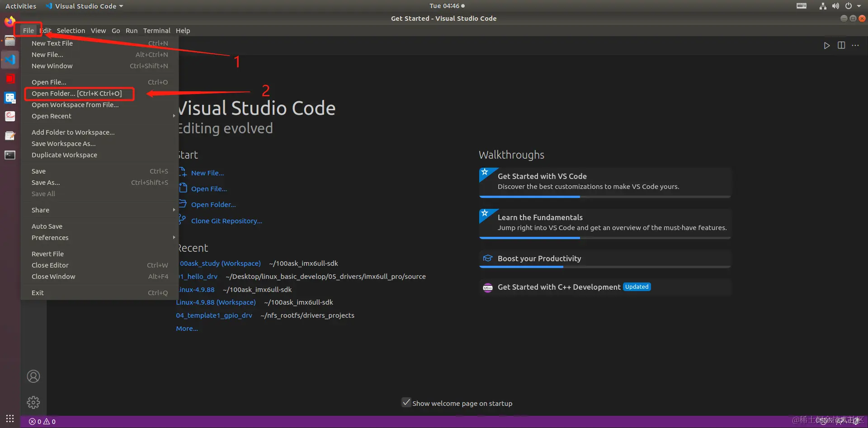The image size is (868, 428).
Task: Open Get Started with C++ Development walkthrough
Action: (605, 287)
